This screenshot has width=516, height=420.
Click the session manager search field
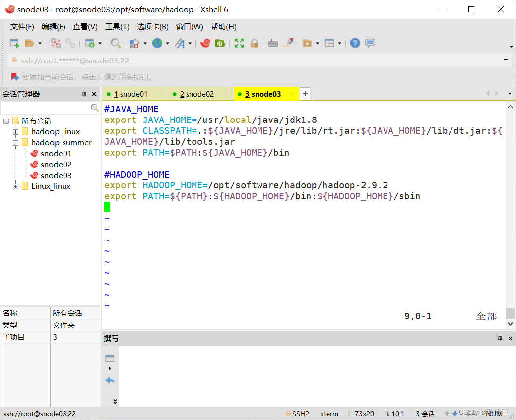[x=46, y=108]
